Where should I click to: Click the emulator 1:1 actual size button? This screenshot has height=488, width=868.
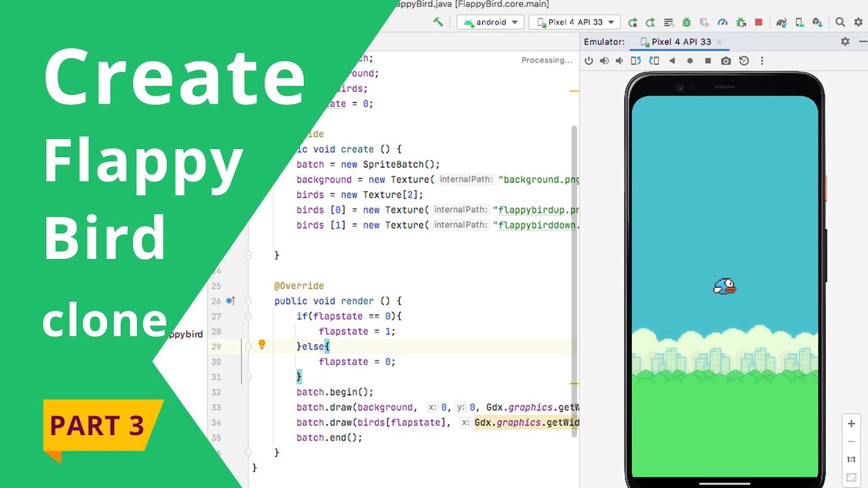tap(851, 460)
